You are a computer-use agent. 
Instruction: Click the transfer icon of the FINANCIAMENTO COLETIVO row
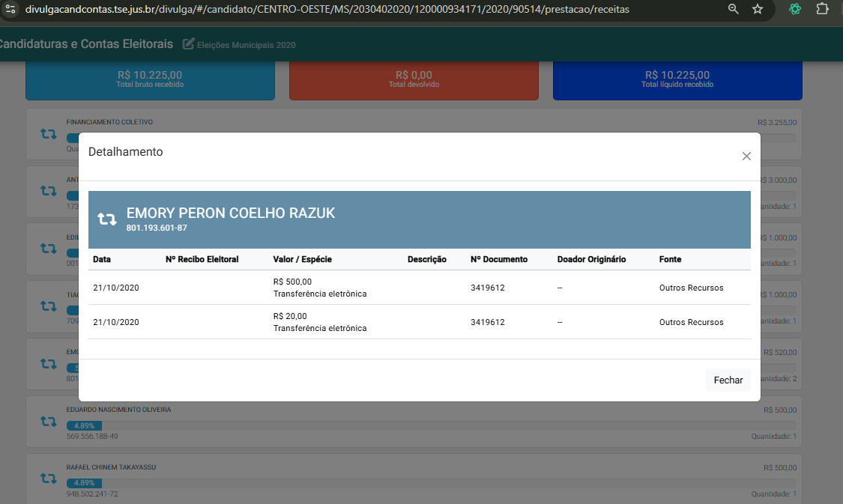point(49,134)
